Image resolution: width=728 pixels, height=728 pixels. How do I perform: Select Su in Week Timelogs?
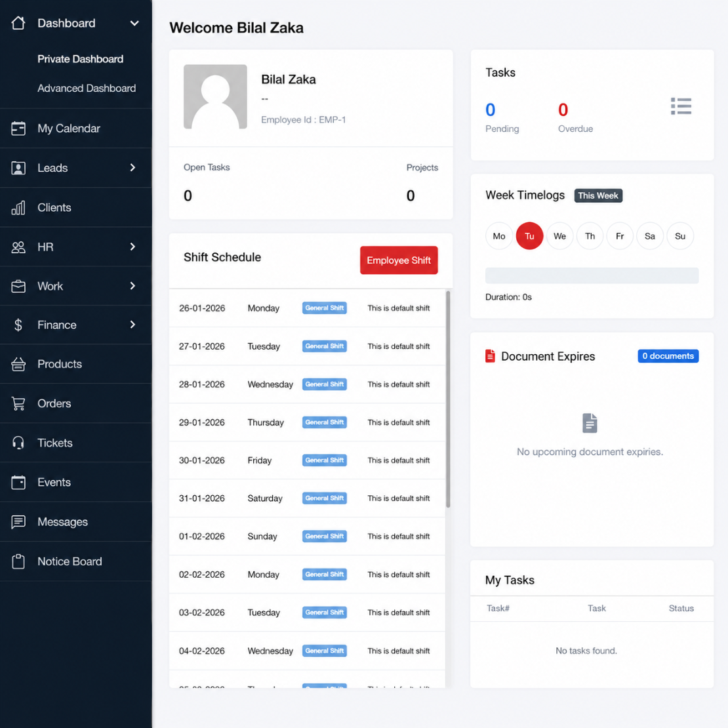[680, 236]
